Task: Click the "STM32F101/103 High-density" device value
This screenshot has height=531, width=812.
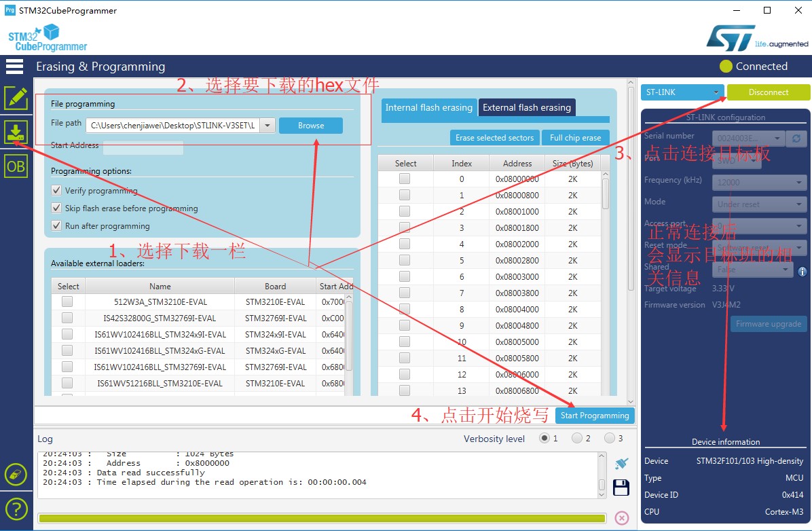Action: [x=750, y=460]
